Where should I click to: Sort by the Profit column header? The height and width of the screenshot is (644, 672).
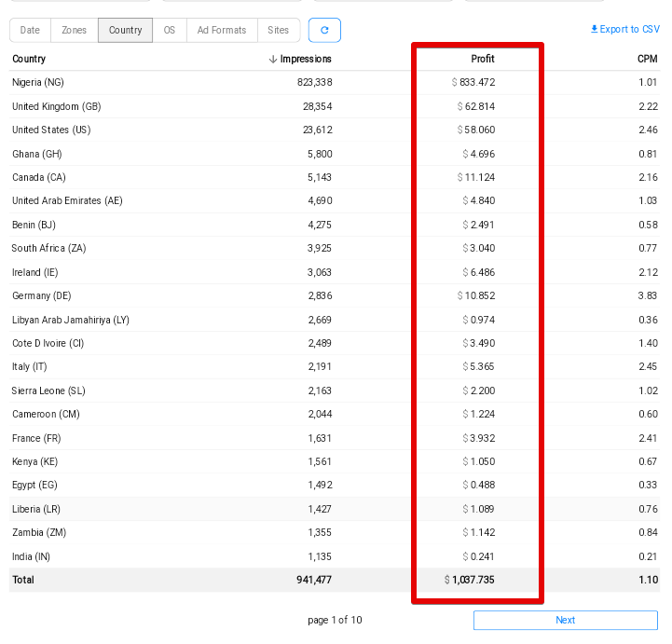(482, 60)
